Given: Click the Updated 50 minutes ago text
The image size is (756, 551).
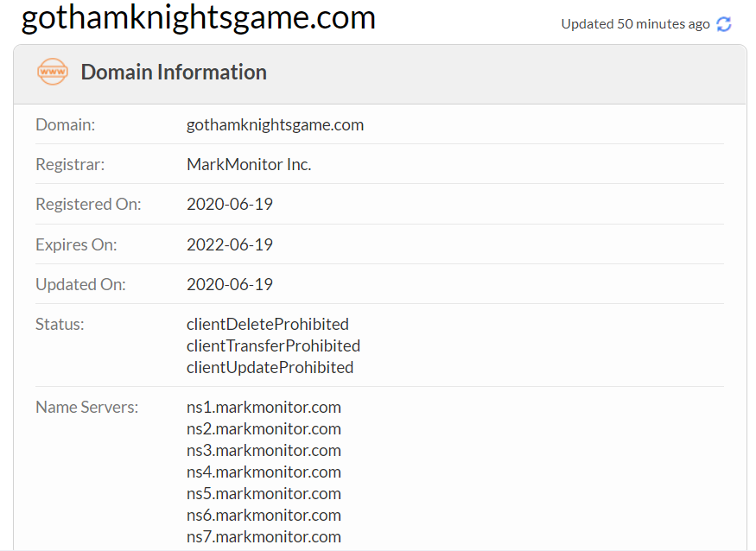Looking at the screenshot, I should tap(635, 24).
